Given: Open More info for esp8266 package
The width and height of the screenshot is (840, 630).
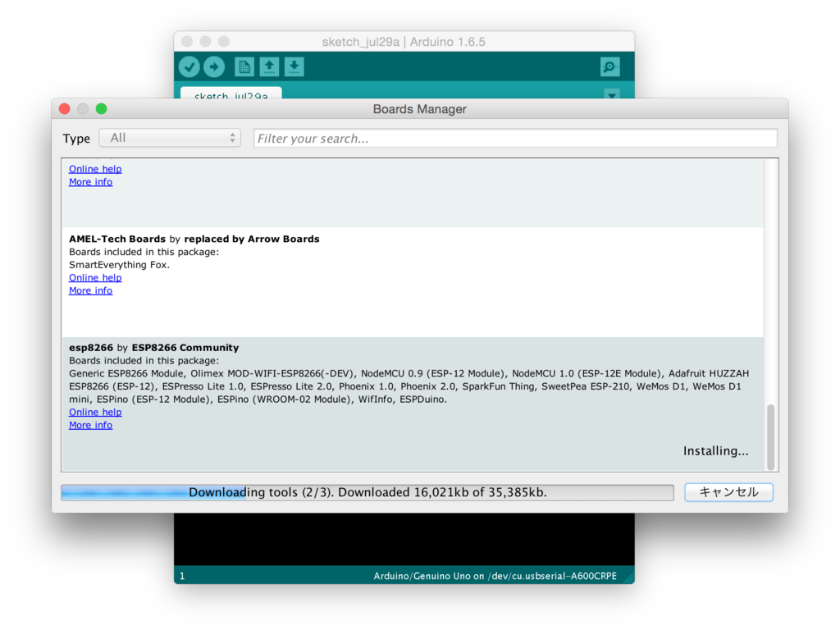Looking at the screenshot, I should (90, 425).
